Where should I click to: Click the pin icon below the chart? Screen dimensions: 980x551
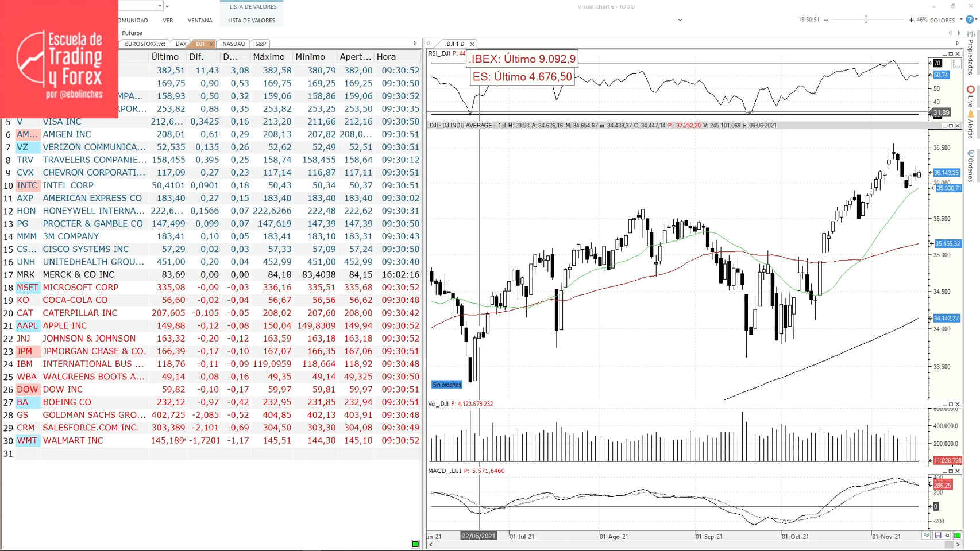click(x=947, y=536)
